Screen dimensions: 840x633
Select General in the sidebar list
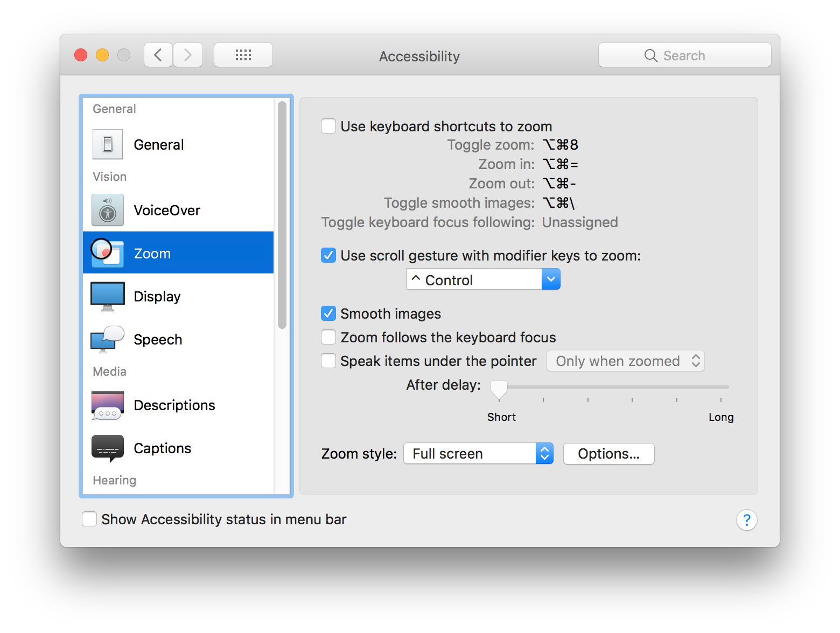click(178, 144)
